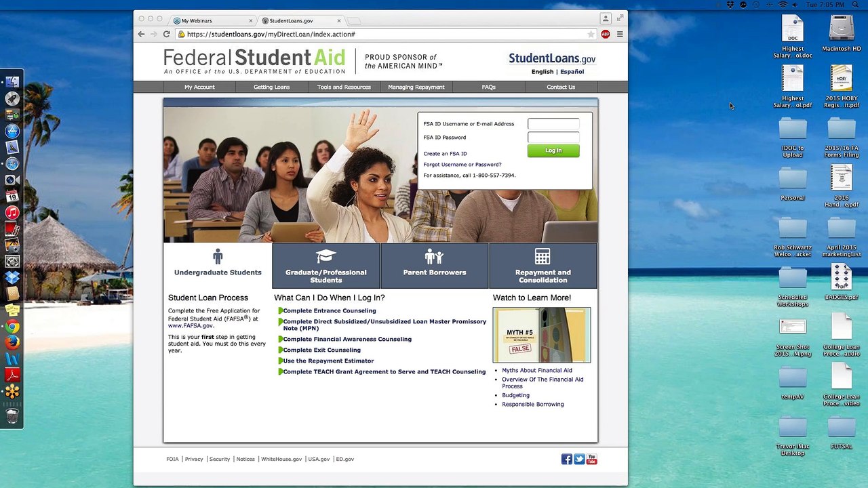
Task: Open the Tools and Resources menu
Action: pyautogui.click(x=344, y=87)
